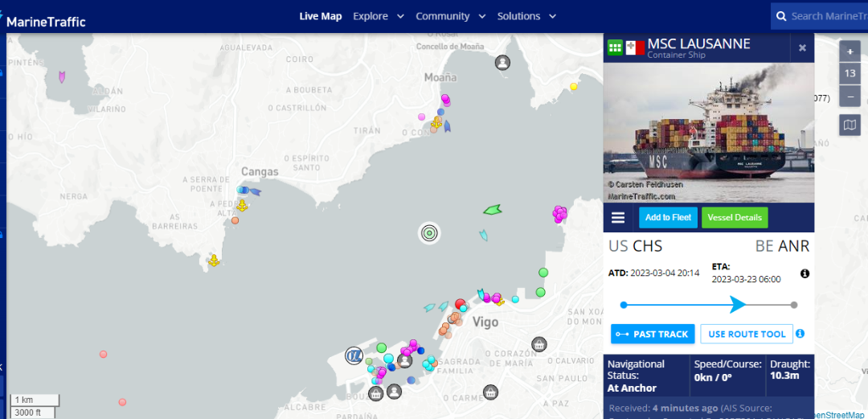The width and height of the screenshot is (868, 419).
Task: Click the purple vessel near Aldán
Action: point(61,77)
